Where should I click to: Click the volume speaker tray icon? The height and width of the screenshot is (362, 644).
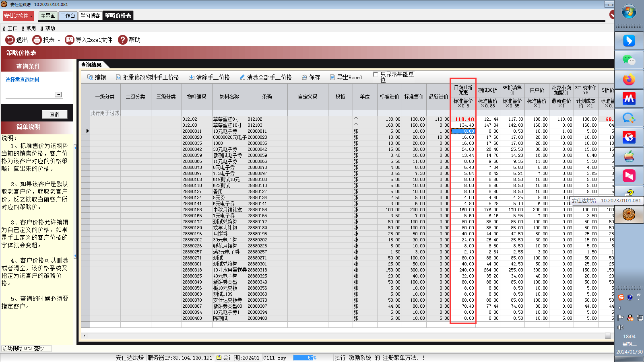(620, 327)
